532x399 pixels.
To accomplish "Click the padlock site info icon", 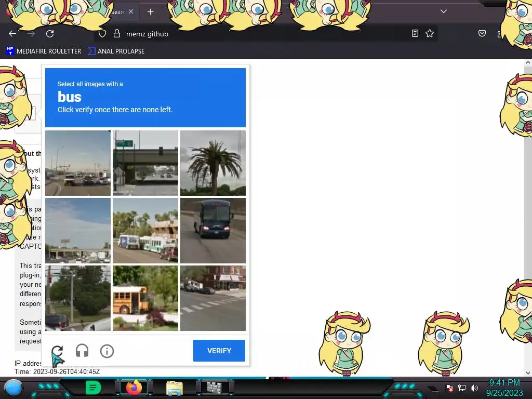I will point(117,34).
